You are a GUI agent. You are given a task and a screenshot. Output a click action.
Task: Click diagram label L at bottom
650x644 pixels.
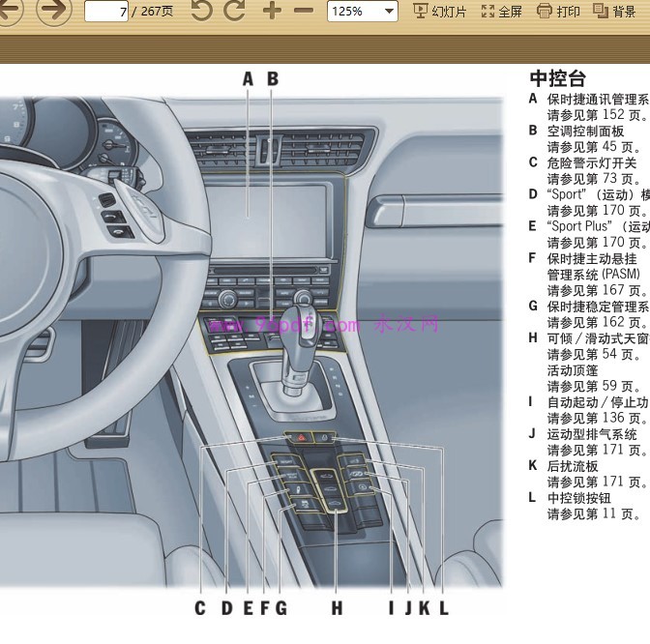tap(444, 608)
